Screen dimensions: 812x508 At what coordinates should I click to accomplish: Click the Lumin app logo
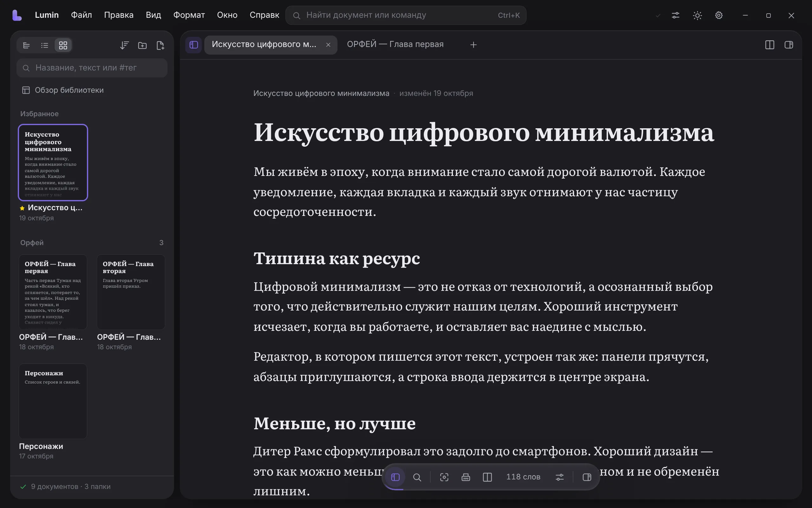point(17,15)
